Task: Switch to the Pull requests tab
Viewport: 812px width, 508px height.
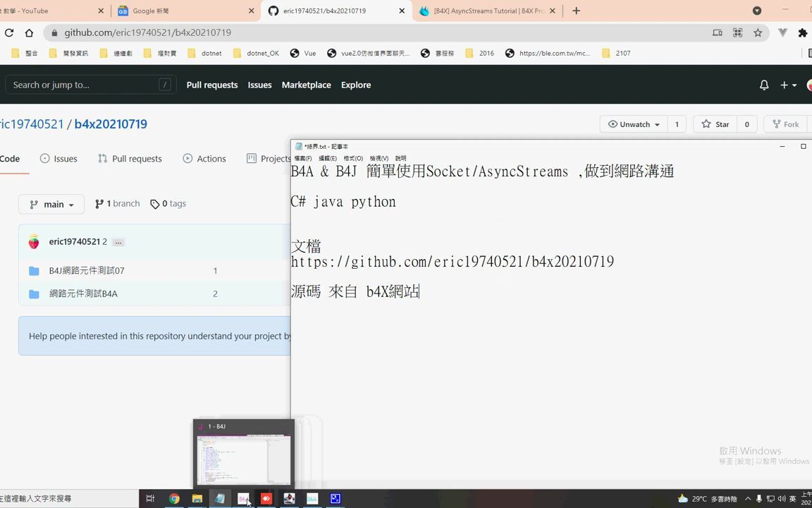Action: click(x=137, y=158)
